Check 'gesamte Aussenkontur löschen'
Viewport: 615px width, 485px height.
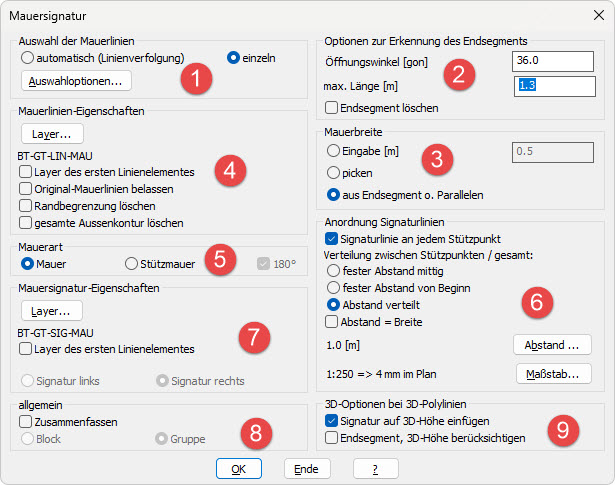point(25,222)
